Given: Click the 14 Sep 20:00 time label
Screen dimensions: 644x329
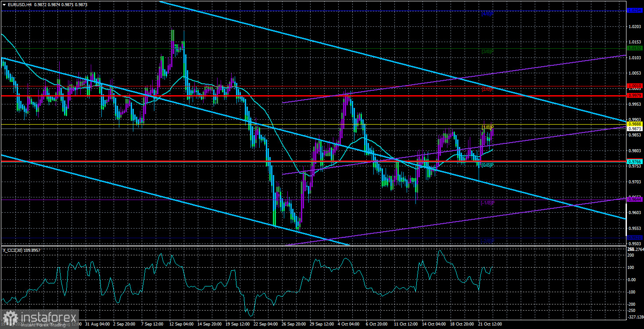Looking at the screenshot, I should coord(211,324).
